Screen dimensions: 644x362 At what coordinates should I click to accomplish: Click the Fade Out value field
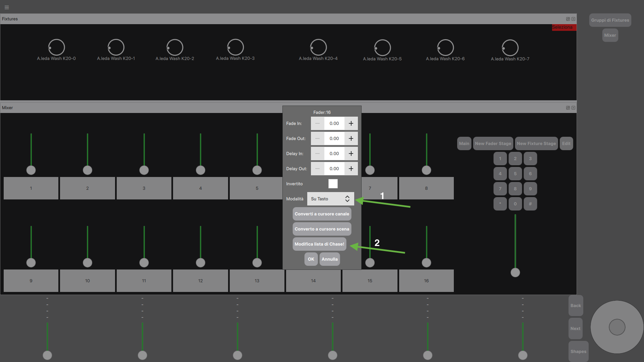tap(334, 138)
